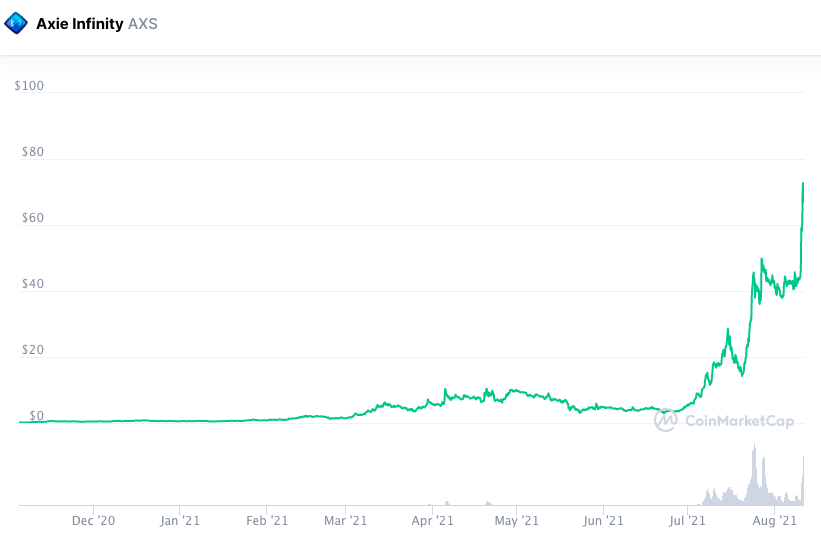Screen dimensions: 821x543
Task: Click the Dec '20 timeline label
Action: (x=95, y=521)
